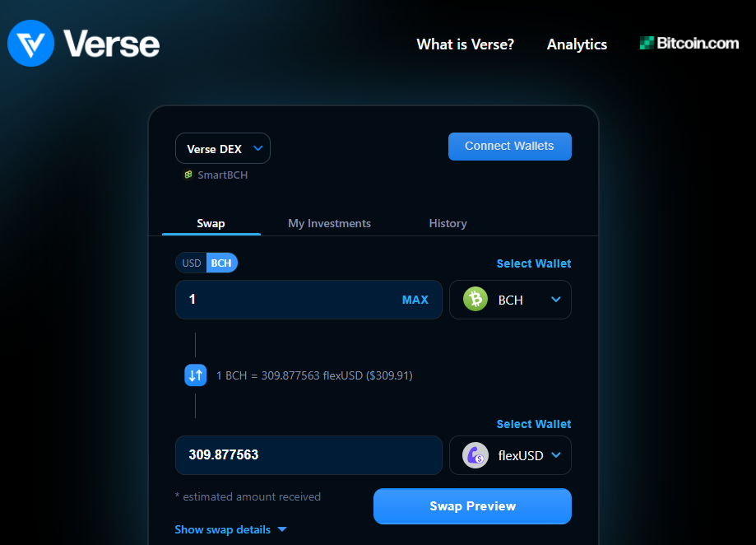Click the 1 BCH = 309.877563 flexUSD rate text
756x545 pixels.
tap(314, 375)
